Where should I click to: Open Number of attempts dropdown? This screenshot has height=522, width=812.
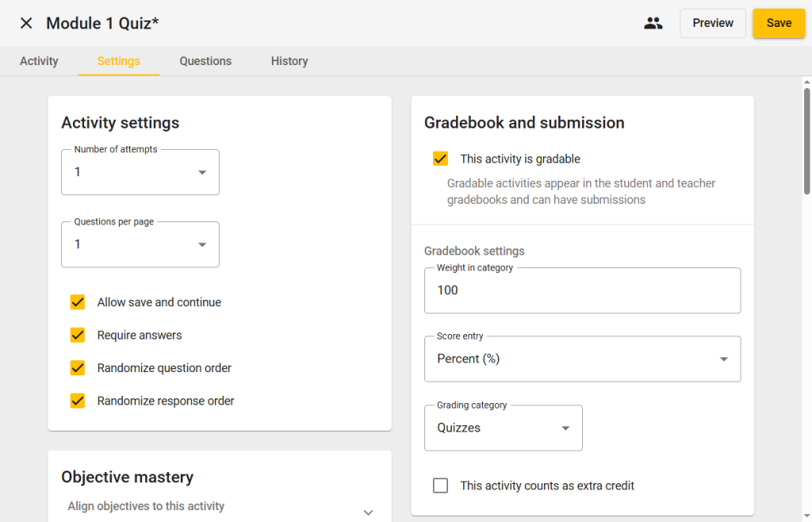pos(140,172)
